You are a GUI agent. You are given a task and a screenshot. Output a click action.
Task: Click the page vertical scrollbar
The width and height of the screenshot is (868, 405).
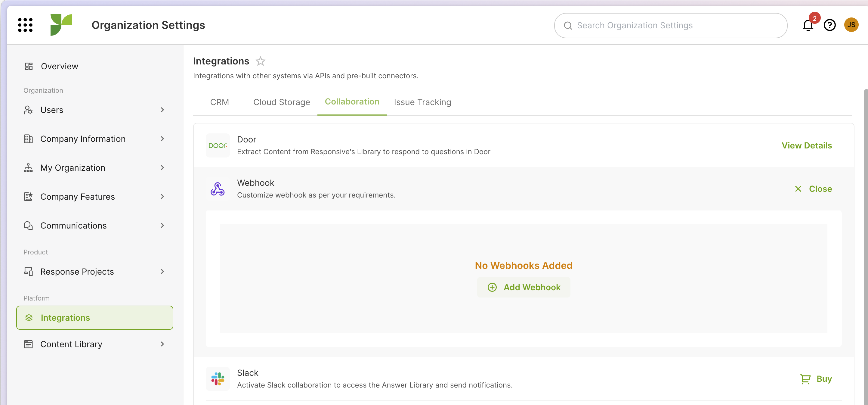pos(866,246)
